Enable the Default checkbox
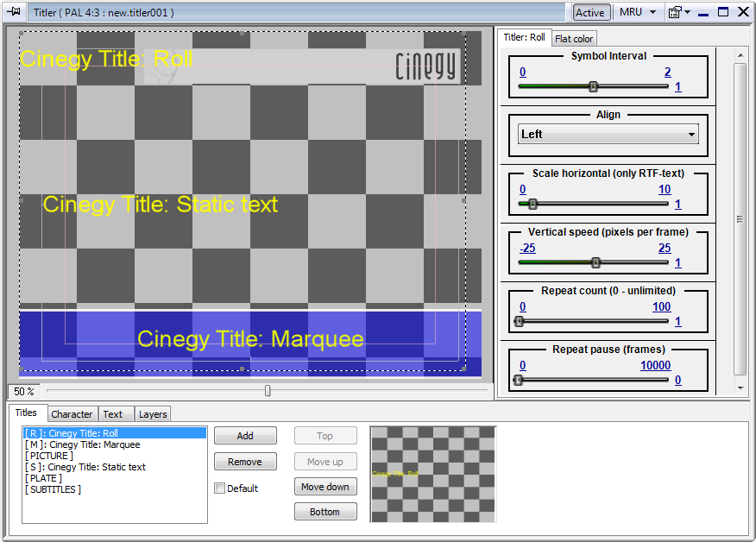756x542 pixels. tap(220, 488)
